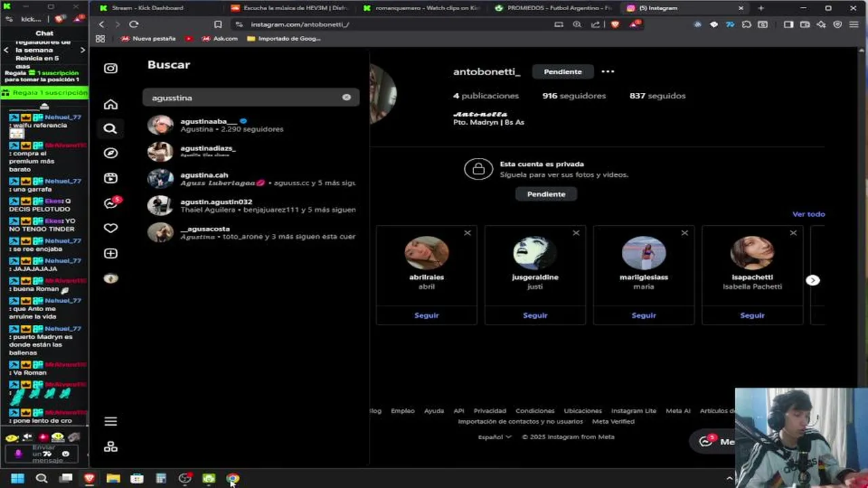Image resolution: width=868 pixels, height=488 pixels.
Task: Open the 916 seguidores list
Action: (x=574, y=96)
